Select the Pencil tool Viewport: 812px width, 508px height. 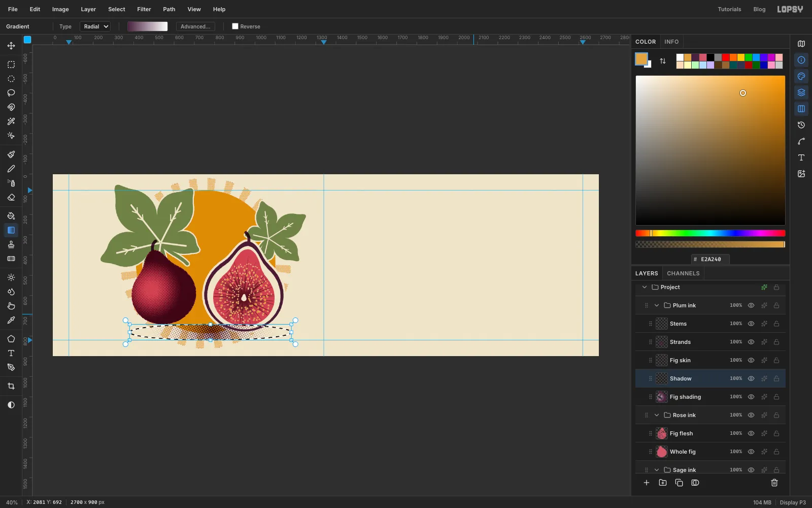11,169
